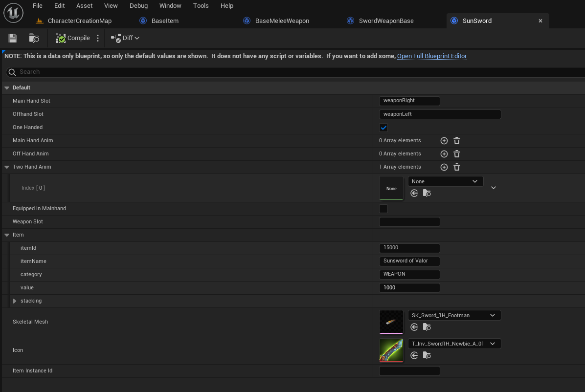Add element to Off Hand Anim array

[x=444, y=153]
